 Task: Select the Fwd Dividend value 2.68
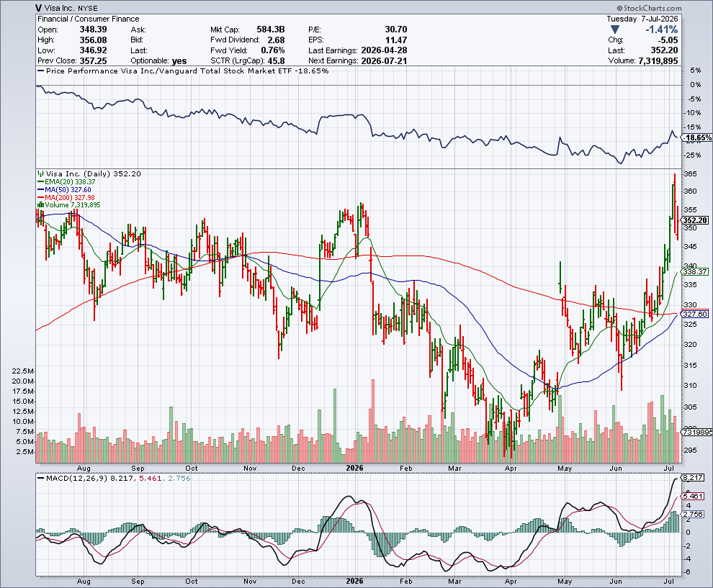276,40
